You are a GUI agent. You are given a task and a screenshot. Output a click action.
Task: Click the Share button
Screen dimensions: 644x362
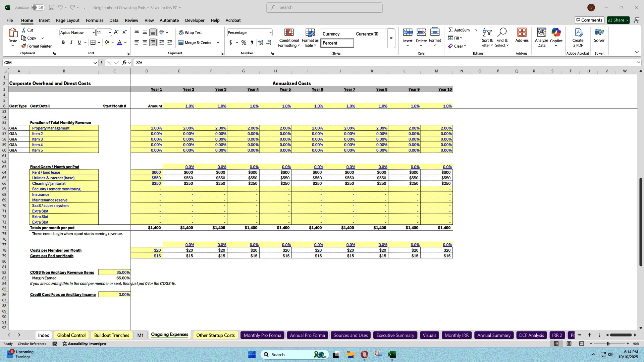[618, 20]
